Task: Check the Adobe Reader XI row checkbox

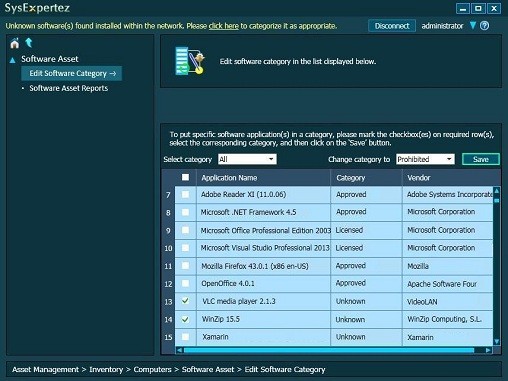Action: 186,194
